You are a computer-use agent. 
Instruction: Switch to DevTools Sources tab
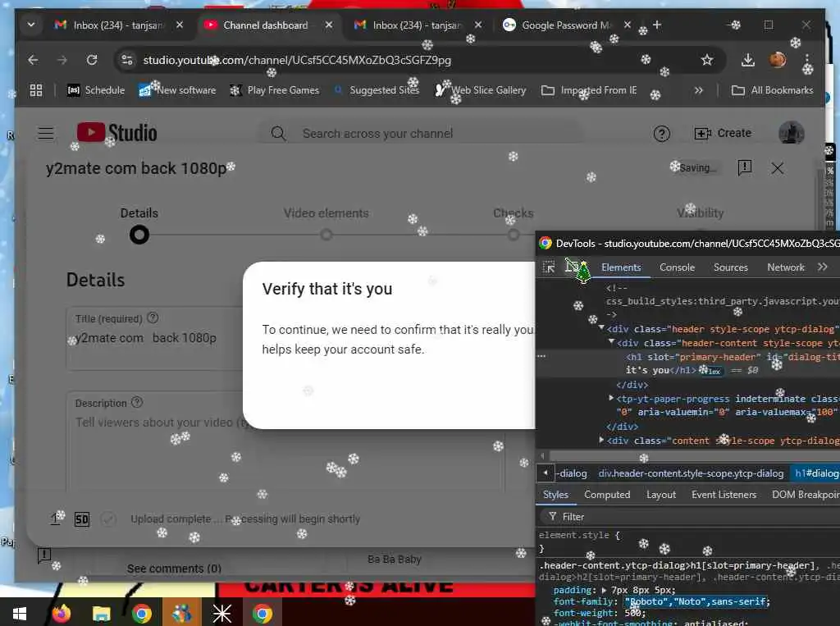click(731, 267)
